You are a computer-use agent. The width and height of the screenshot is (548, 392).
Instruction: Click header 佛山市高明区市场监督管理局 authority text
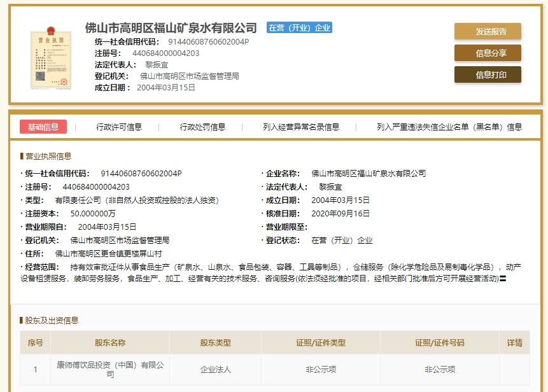click(190, 76)
